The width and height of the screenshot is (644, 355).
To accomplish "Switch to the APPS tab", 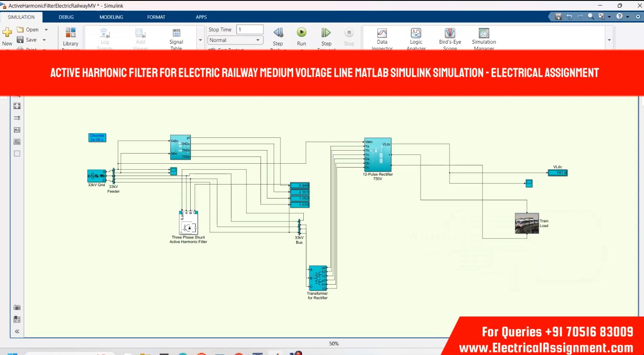I will point(201,17).
